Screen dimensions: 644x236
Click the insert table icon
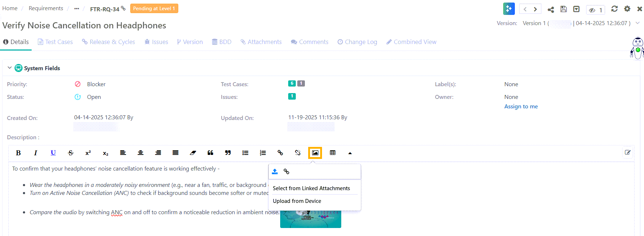pos(333,153)
